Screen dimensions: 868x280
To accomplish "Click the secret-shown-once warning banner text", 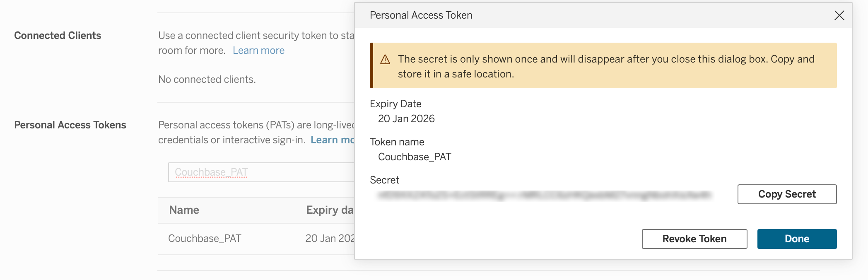I will click(606, 67).
